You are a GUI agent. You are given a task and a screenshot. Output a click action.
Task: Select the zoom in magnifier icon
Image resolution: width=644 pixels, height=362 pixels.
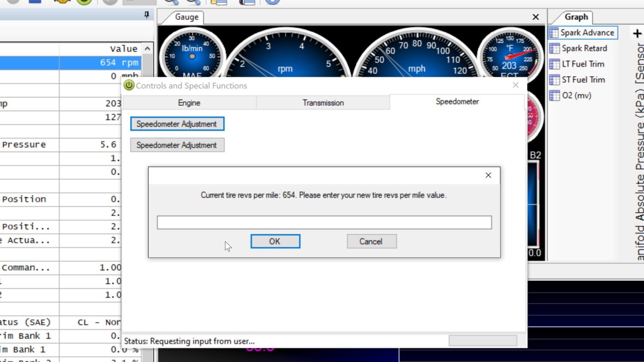pos(169,2)
